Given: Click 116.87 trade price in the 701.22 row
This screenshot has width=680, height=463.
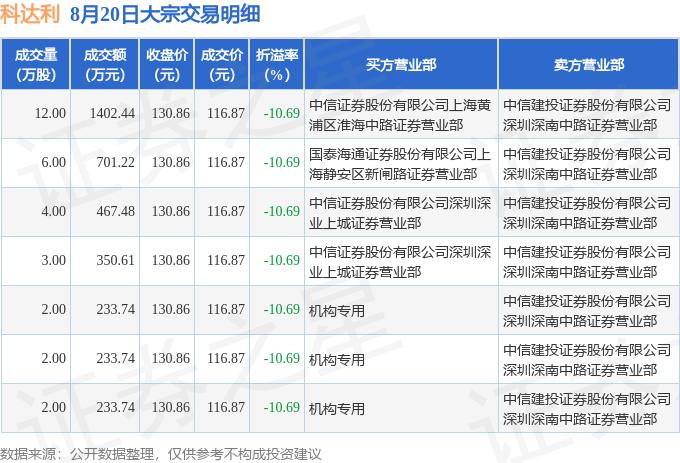Looking at the screenshot, I should [x=226, y=163].
